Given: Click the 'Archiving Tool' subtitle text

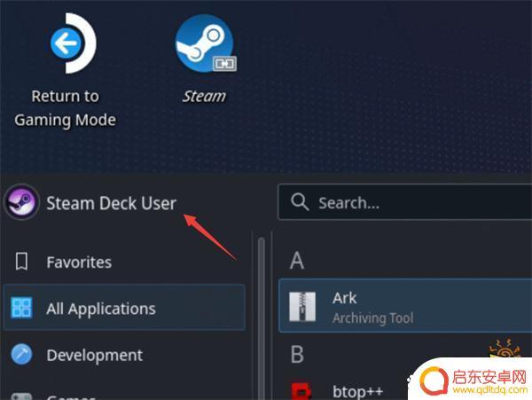Looking at the screenshot, I should click(373, 318).
